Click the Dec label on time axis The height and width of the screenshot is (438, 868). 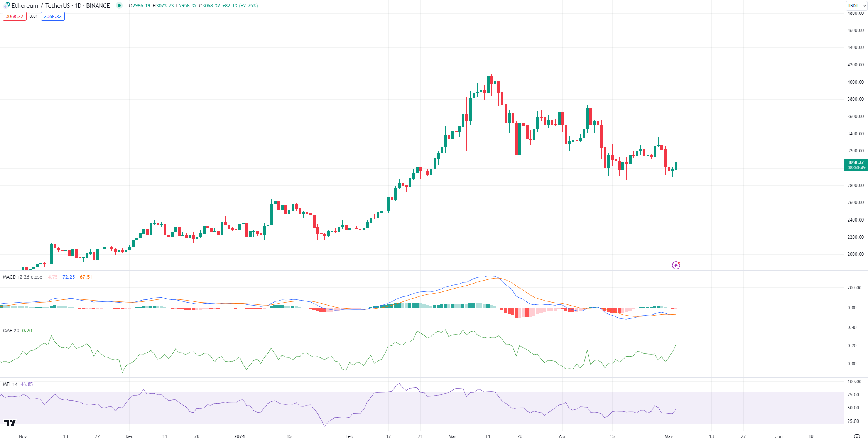pos(129,436)
